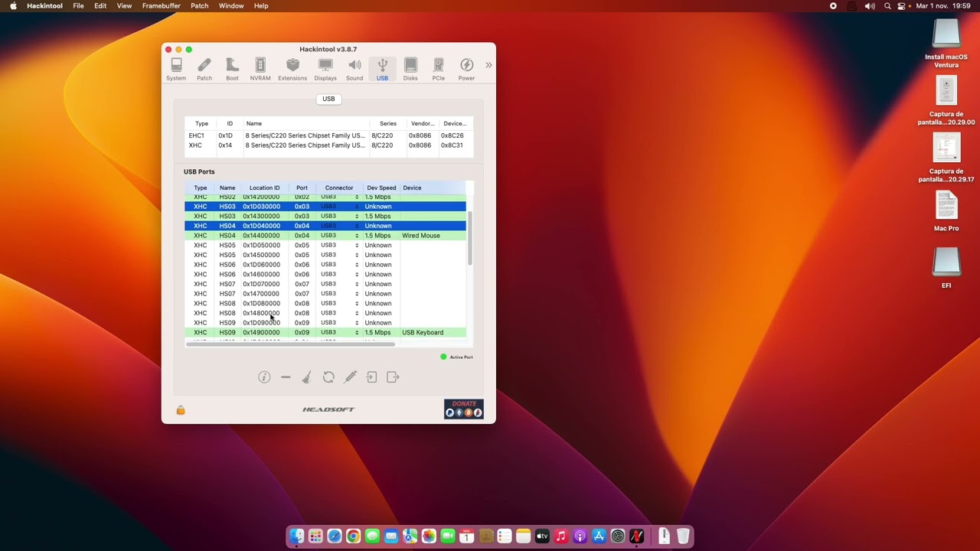Open the NVRAM section
This screenshot has height=551, width=980.
pyautogui.click(x=260, y=69)
